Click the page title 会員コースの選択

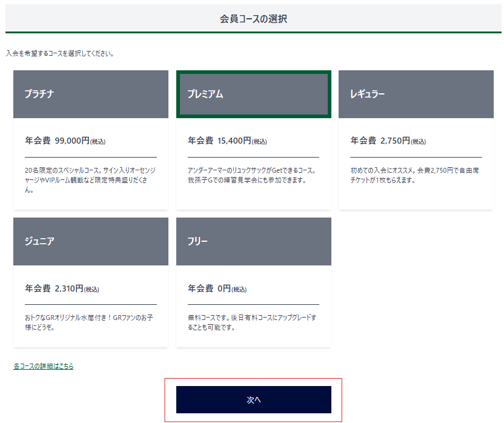pyautogui.click(x=252, y=18)
